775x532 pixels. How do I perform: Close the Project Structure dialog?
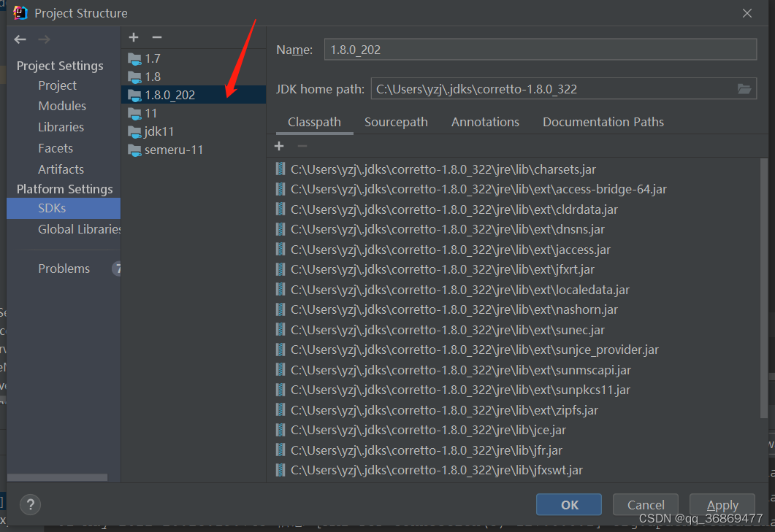pos(747,13)
